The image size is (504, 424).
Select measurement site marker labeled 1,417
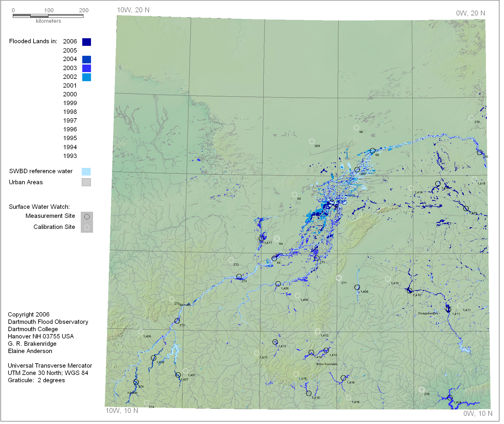coord(261,239)
